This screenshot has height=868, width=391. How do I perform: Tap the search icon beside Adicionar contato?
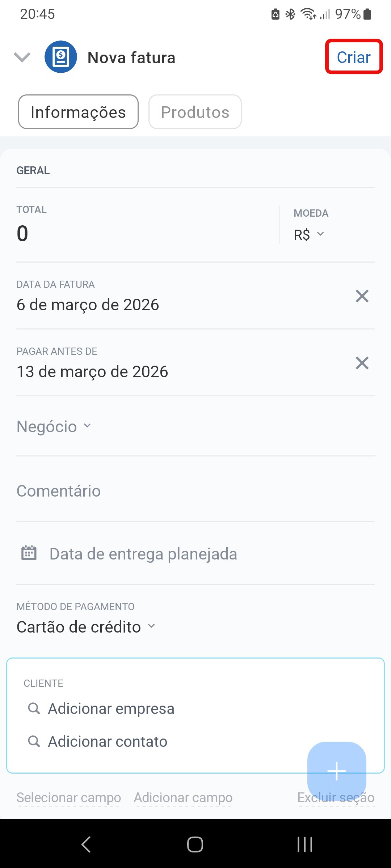click(34, 741)
